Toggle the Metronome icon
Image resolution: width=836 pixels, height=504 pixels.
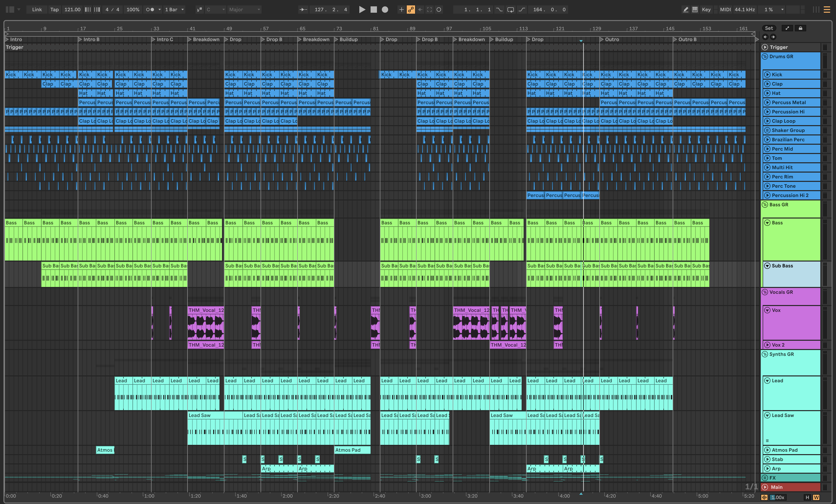150,10
